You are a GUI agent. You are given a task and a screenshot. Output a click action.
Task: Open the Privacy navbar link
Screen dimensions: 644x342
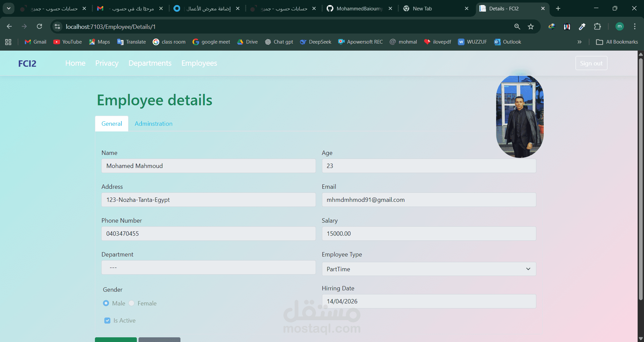click(x=107, y=63)
